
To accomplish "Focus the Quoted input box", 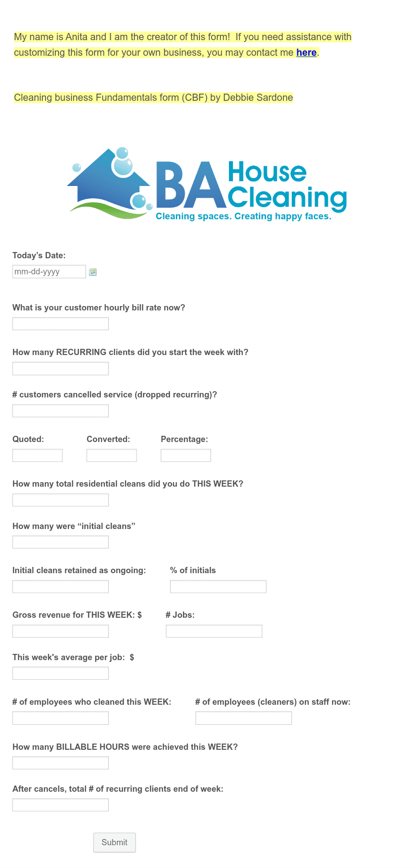I will pos(37,455).
